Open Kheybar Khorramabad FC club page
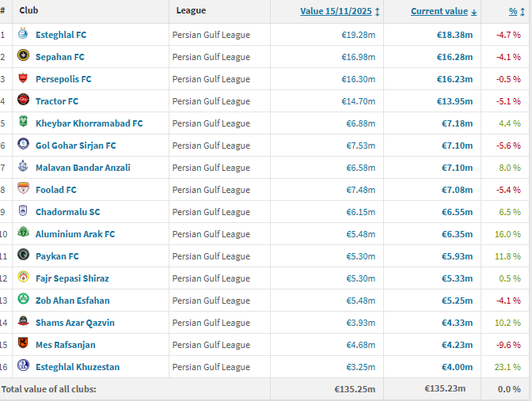The width and height of the screenshot is (532, 401). 89,123
